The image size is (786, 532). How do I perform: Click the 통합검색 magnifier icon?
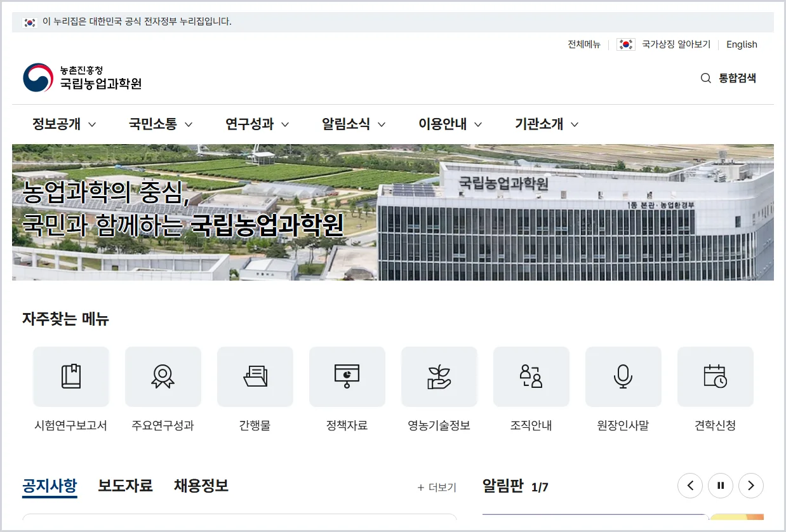[x=705, y=79]
